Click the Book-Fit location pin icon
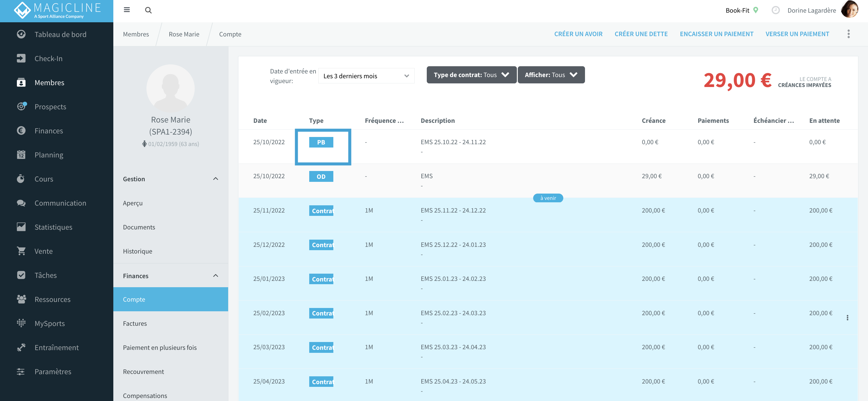Image resolution: width=868 pixels, height=401 pixels. 756,10
